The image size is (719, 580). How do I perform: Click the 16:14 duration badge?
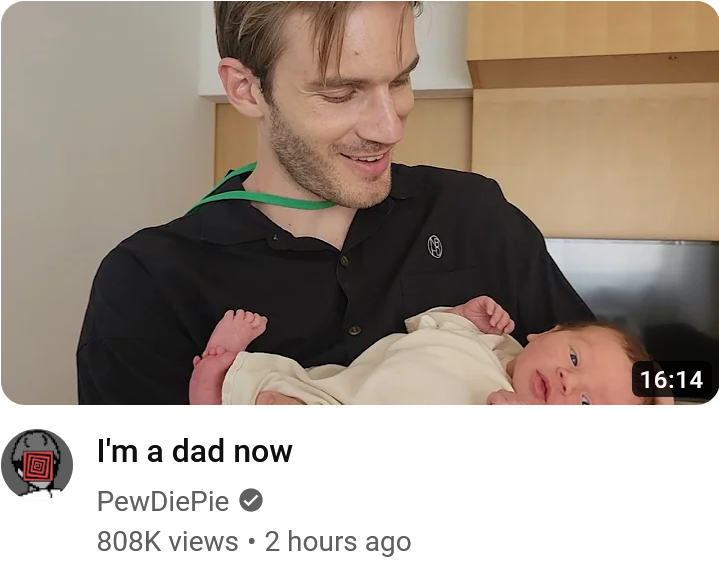click(x=671, y=380)
